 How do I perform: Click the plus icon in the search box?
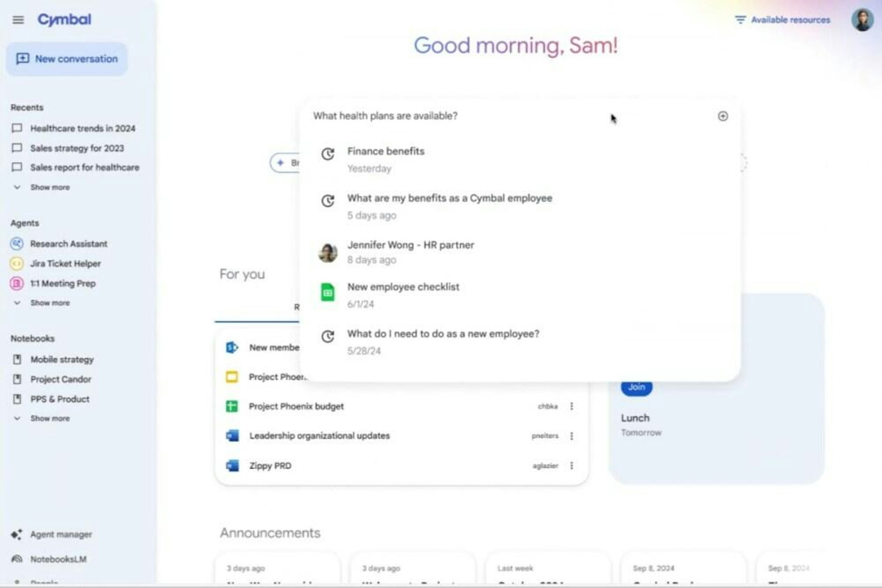point(723,116)
